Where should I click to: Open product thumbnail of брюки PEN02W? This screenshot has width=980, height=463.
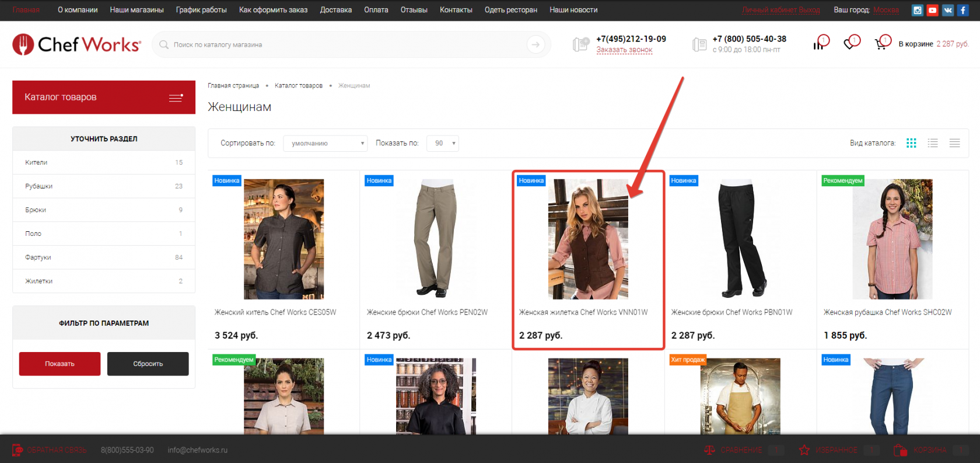[436, 239]
